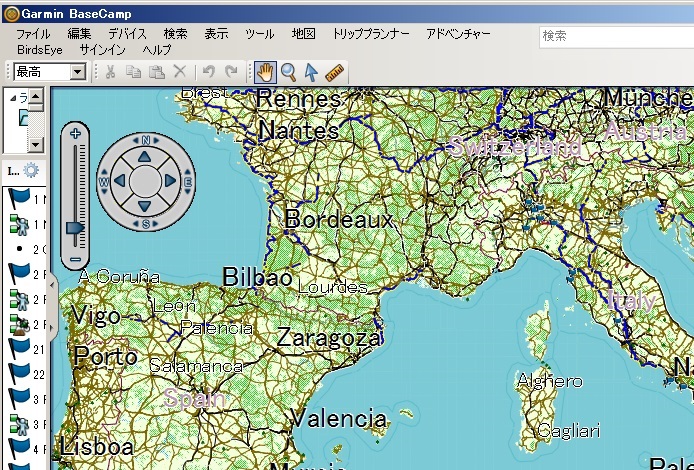
Task: Click the upper panel collapse arrow on splitter
Action: pos(52,285)
